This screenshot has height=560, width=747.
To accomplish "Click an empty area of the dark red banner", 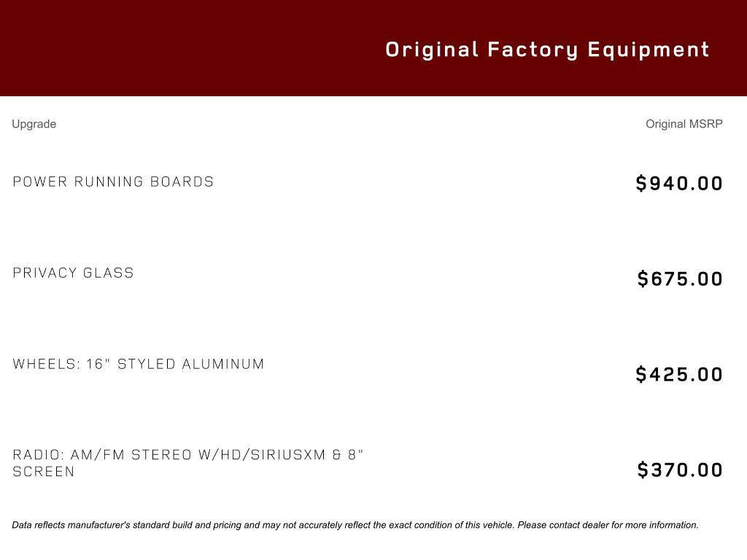I will pos(182,48).
